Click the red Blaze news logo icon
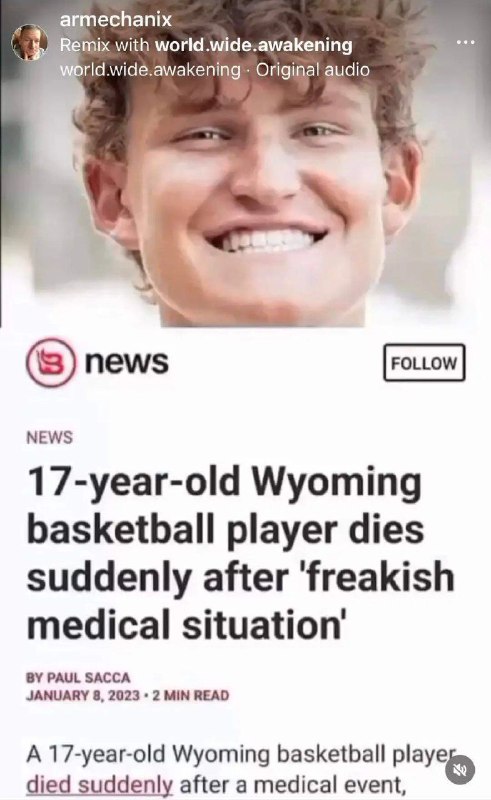Viewport: 491px width, 800px height. (x=51, y=362)
